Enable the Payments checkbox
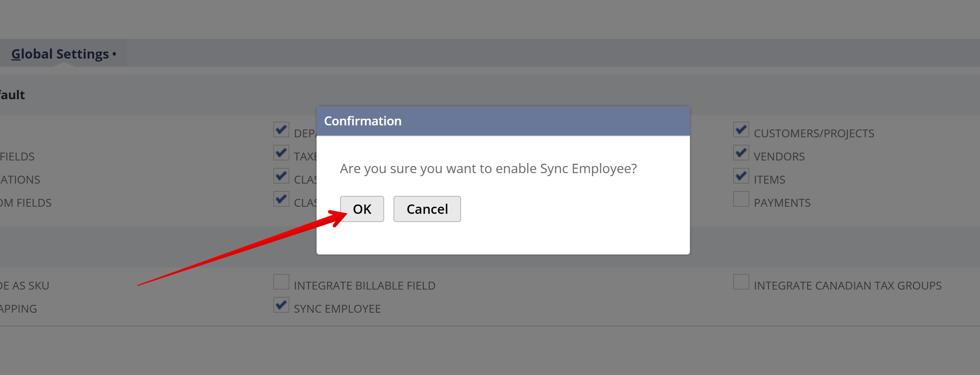Viewport: 980px width, 375px height. (741, 199)
